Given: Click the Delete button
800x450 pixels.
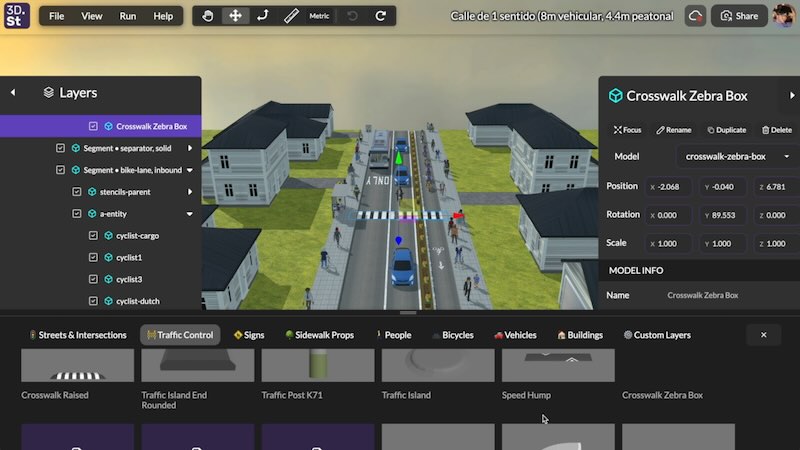Looking at the screenshot, I should (x=777, y=130).
